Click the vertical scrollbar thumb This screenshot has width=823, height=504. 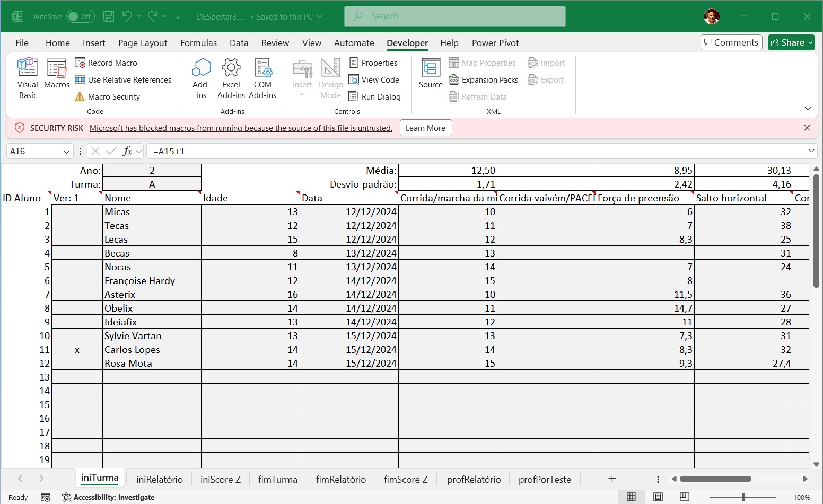(816, 231)
